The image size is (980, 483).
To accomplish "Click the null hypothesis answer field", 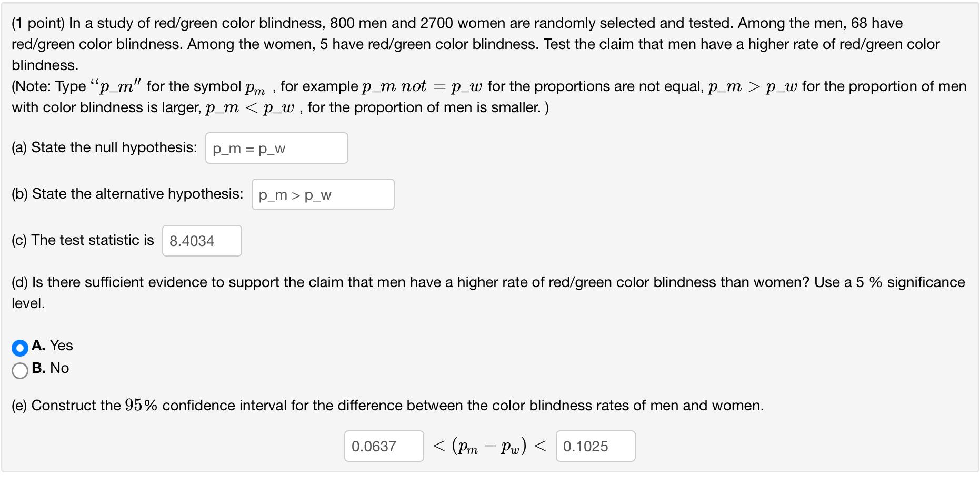I will pos(276,148).
